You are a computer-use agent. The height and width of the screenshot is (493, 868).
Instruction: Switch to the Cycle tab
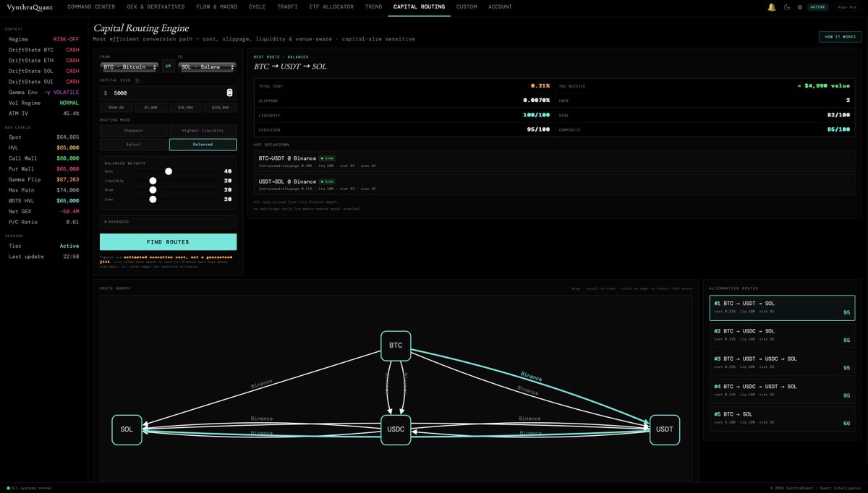pos(257,7)
